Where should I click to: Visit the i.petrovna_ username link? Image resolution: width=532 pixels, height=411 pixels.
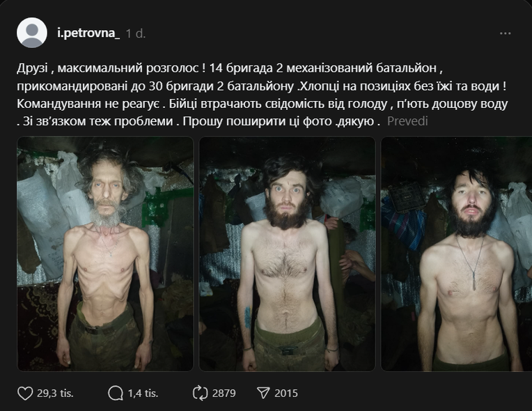[x=88, y=33]
